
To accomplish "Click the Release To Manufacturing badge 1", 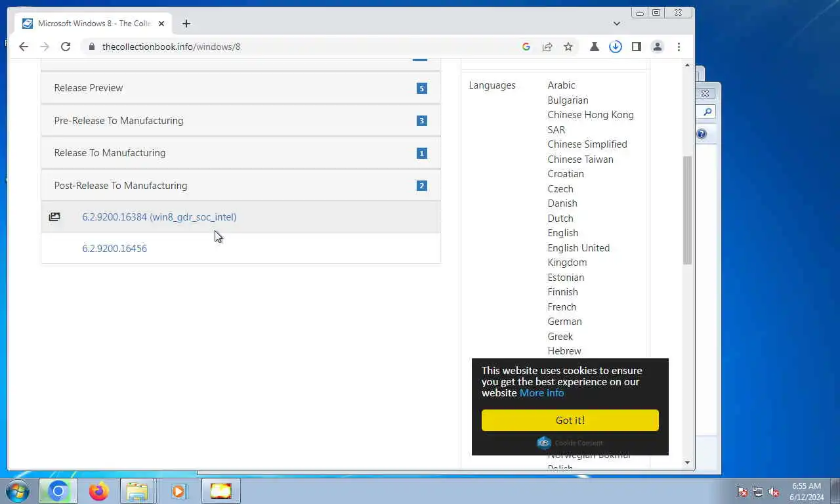I will pos(422,154).
